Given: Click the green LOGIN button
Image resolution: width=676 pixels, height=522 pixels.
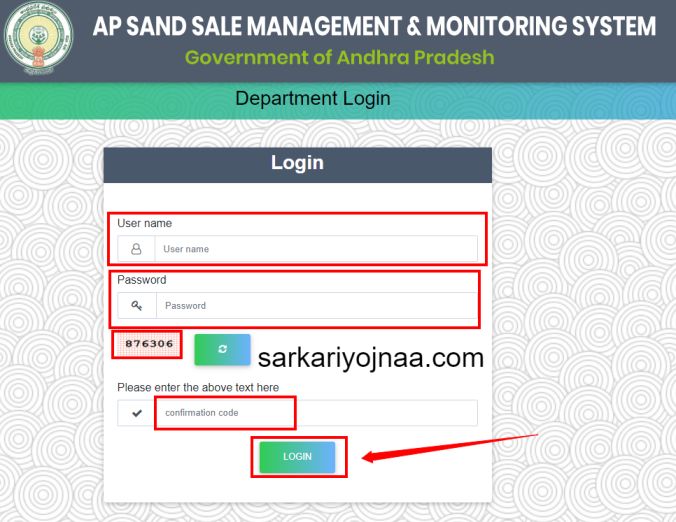Looking at the screenshot, I should 297,457.
